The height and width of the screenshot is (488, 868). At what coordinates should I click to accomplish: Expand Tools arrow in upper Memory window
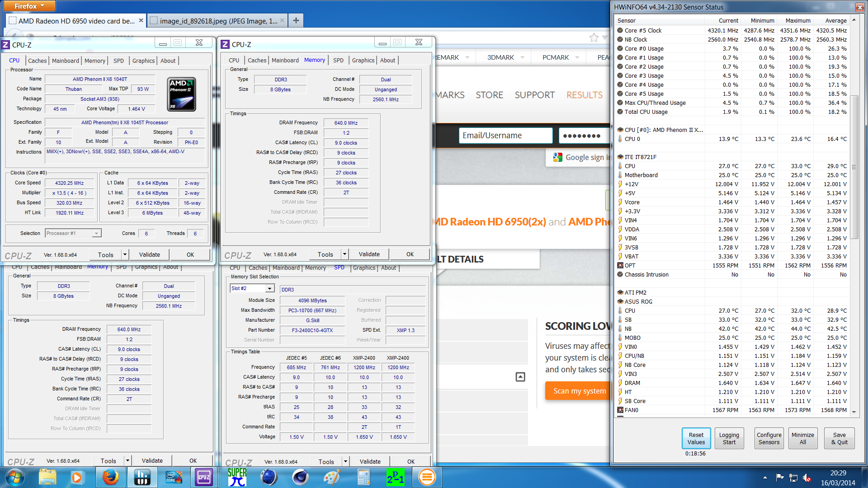pos(344,254)
